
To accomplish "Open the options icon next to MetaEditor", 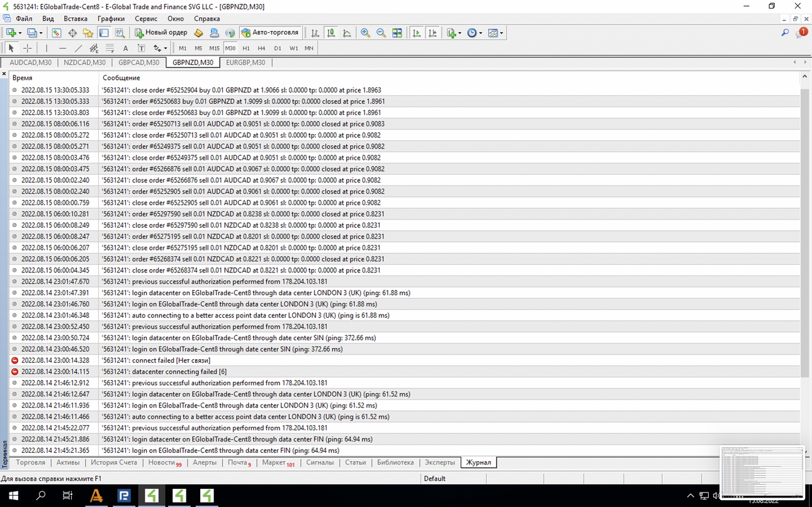I will 215,33.
